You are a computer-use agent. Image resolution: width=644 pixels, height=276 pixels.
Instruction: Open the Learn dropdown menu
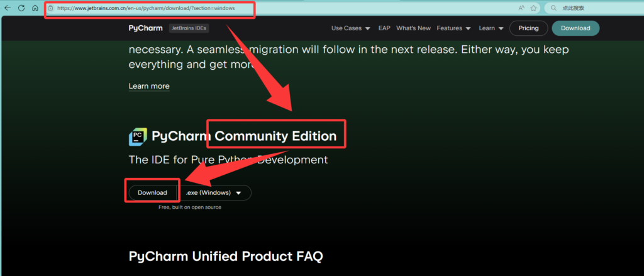point(491,28)
